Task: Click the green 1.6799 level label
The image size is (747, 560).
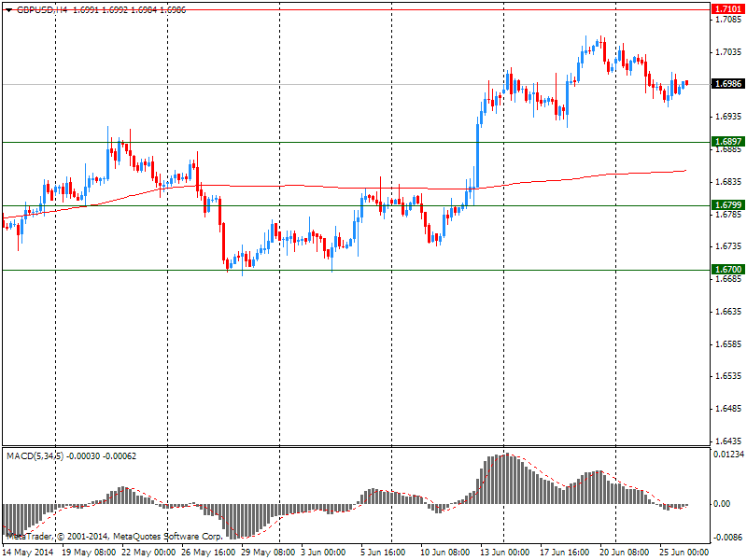Action: (x=728, y=205)
